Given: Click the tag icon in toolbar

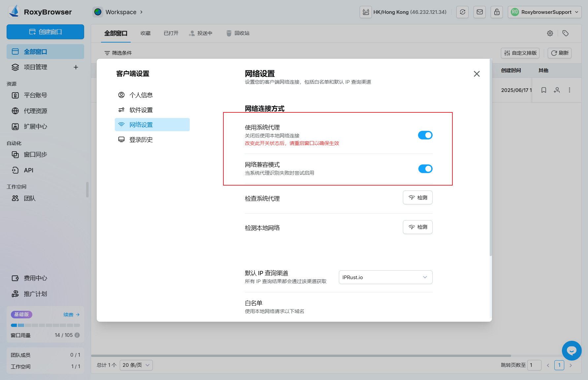Looking at the screenshot, I should pos(565,33).
